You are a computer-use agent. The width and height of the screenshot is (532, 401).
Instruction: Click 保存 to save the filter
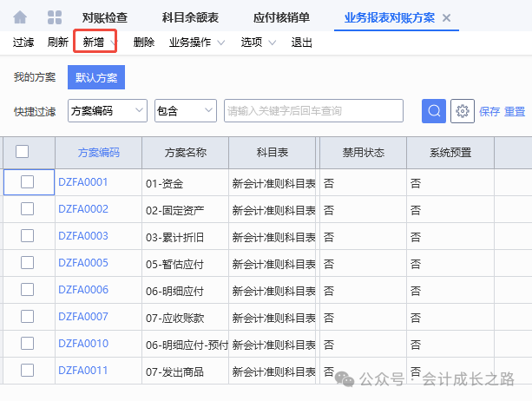[x=489, y=112]
